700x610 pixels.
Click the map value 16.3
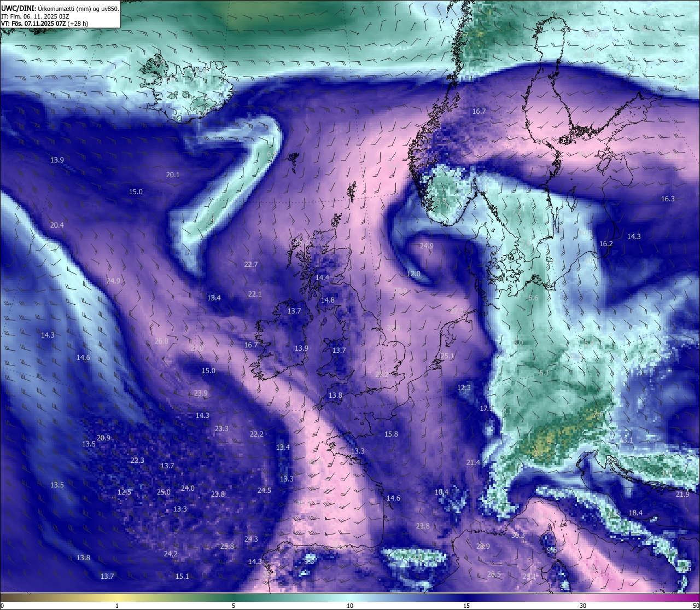point(668,199)
